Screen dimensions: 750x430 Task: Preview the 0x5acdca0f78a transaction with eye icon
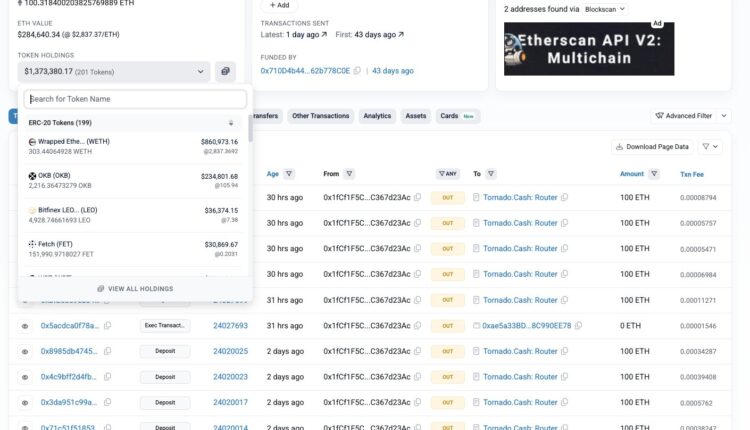pyautogui.click(x=25, y=325)
